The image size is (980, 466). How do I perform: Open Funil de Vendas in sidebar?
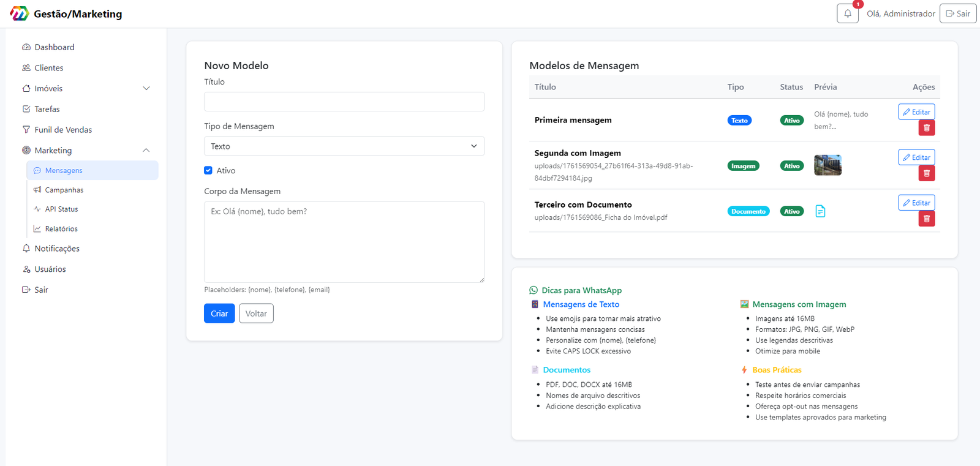[62, 130]
